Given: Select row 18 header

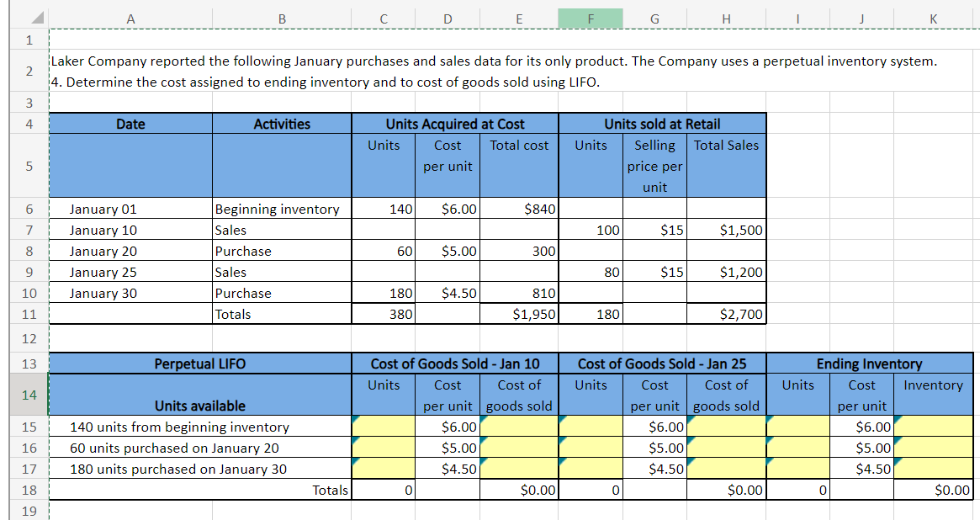Looking at the screenshot, I should [x=29, y=490].
